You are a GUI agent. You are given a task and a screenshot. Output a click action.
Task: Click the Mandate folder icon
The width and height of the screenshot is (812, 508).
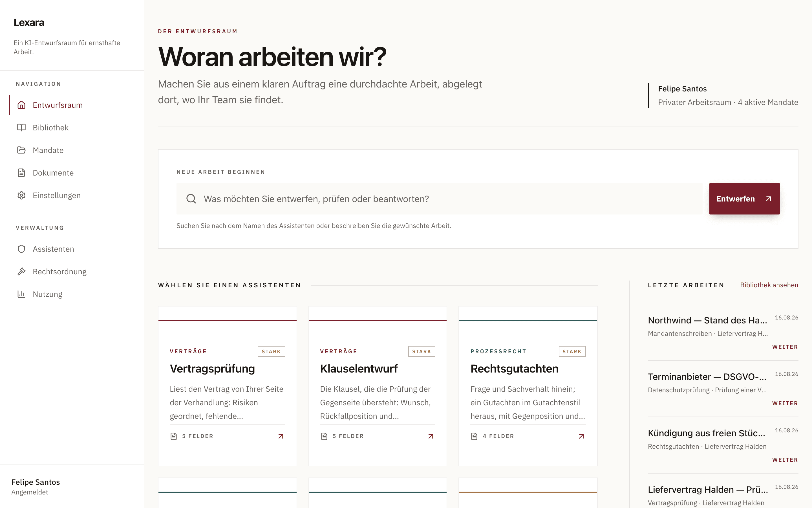(21, 150)
